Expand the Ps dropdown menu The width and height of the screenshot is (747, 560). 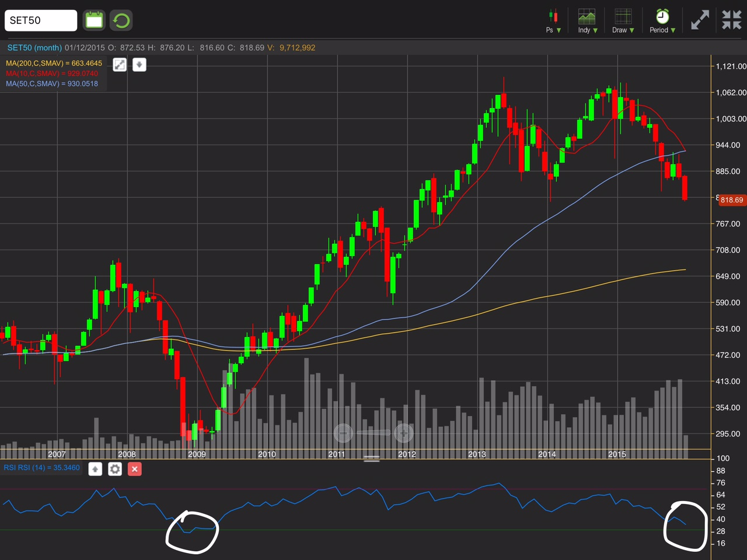coord(553,30)
